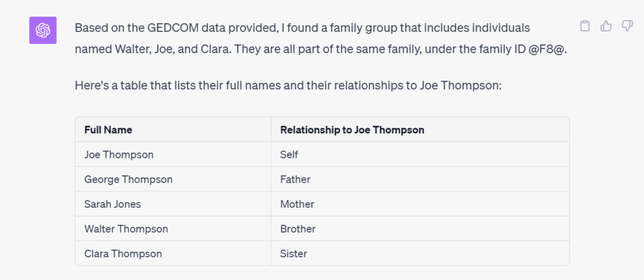The image size is (644, 280).
Task: Select the "Father" relationship cell
Action: (x=419, y=179)
